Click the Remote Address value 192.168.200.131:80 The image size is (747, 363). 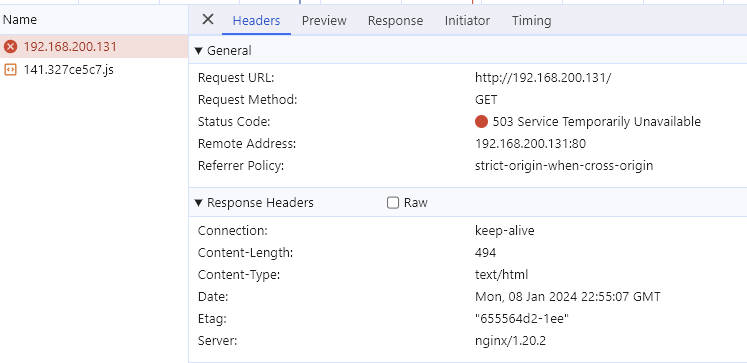[x=530, y=144]
